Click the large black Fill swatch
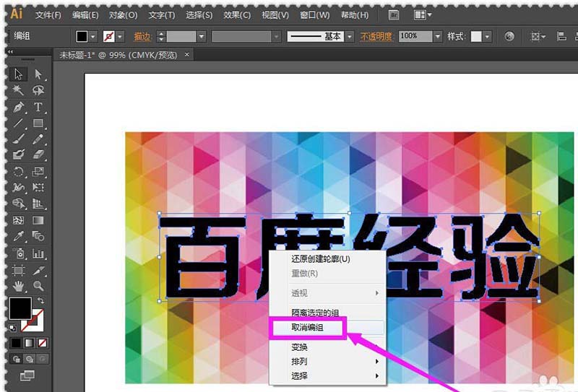578x392 pixels. coord(20,309)
